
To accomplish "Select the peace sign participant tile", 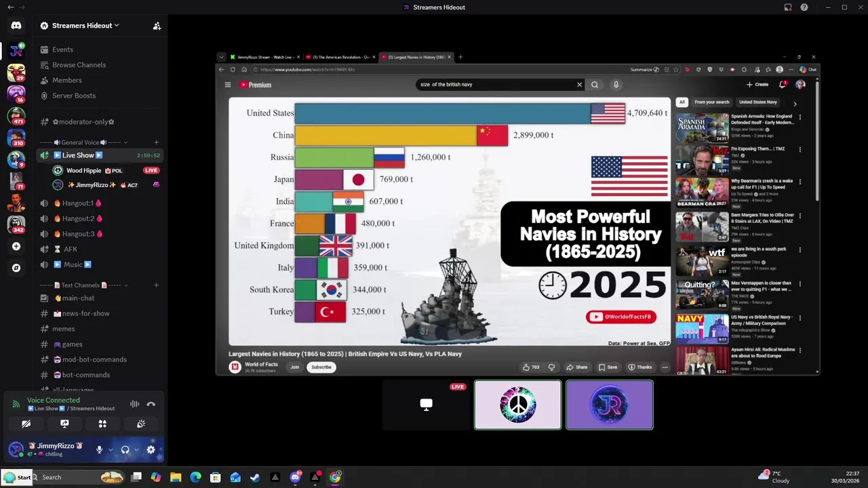I will 517,405.
